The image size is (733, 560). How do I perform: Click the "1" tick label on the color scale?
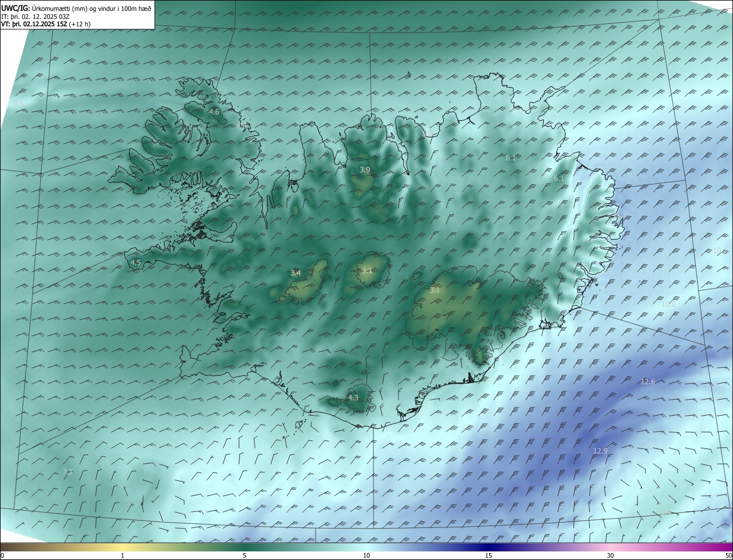pyautogui.click(x=123, y=555)
